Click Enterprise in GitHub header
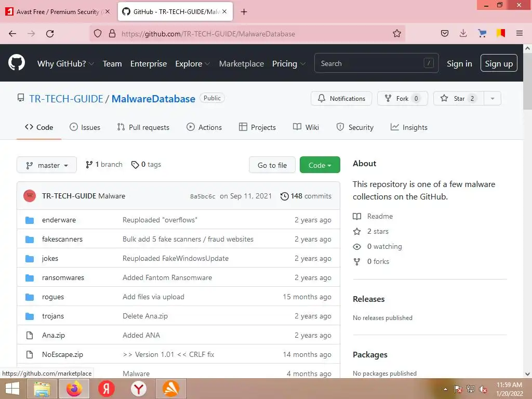The image size is (532, 399). (149, 63)
